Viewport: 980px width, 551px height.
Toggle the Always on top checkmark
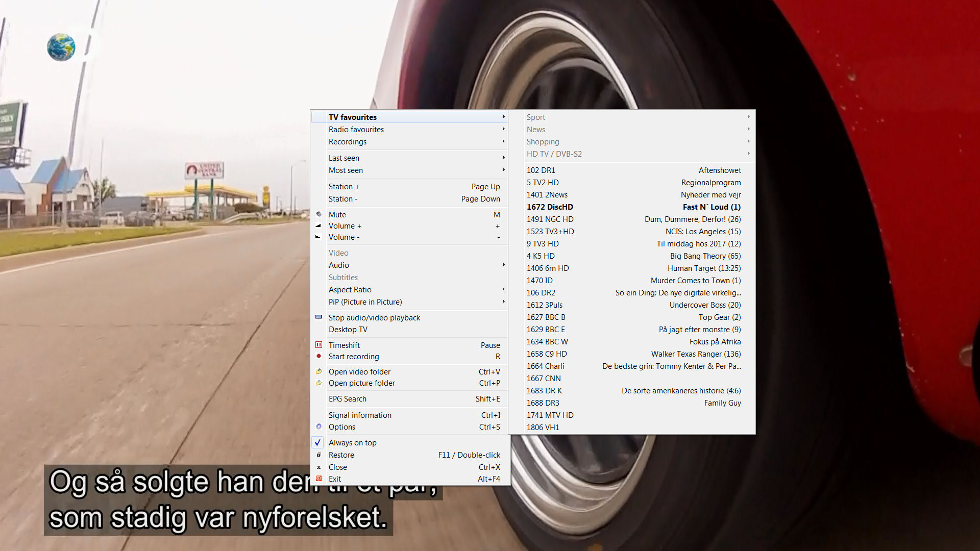[x=318, y=442]
